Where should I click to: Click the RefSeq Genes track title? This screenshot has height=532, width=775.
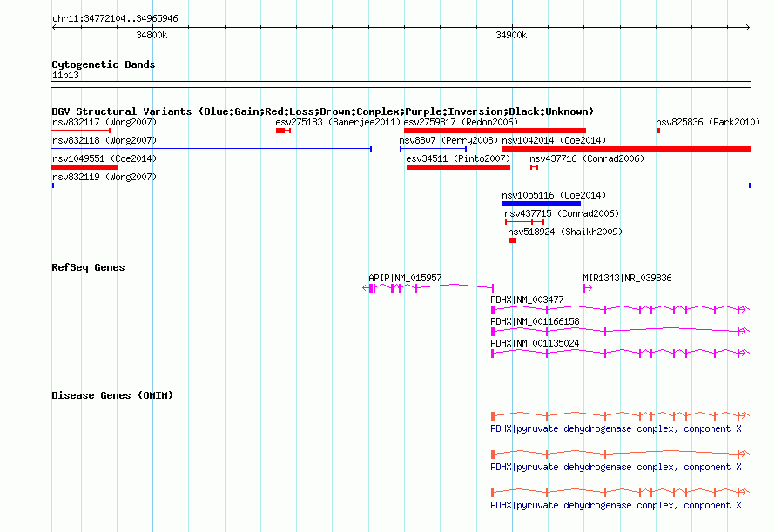tap(88, 267)
